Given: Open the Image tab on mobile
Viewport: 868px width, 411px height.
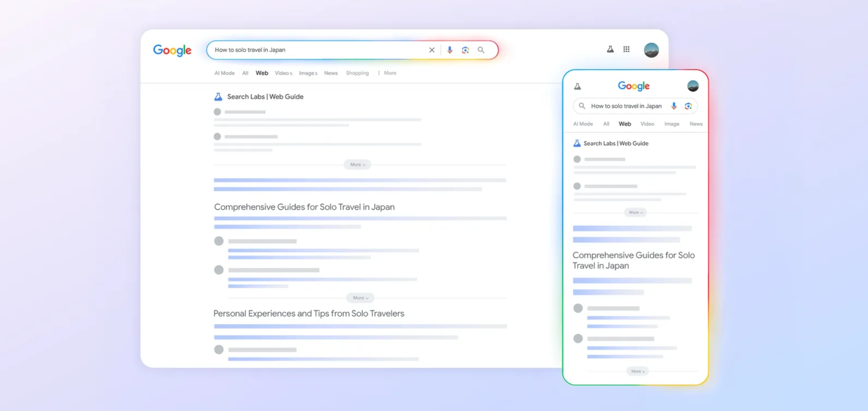Looking at the screenshot, I should 672,124.
